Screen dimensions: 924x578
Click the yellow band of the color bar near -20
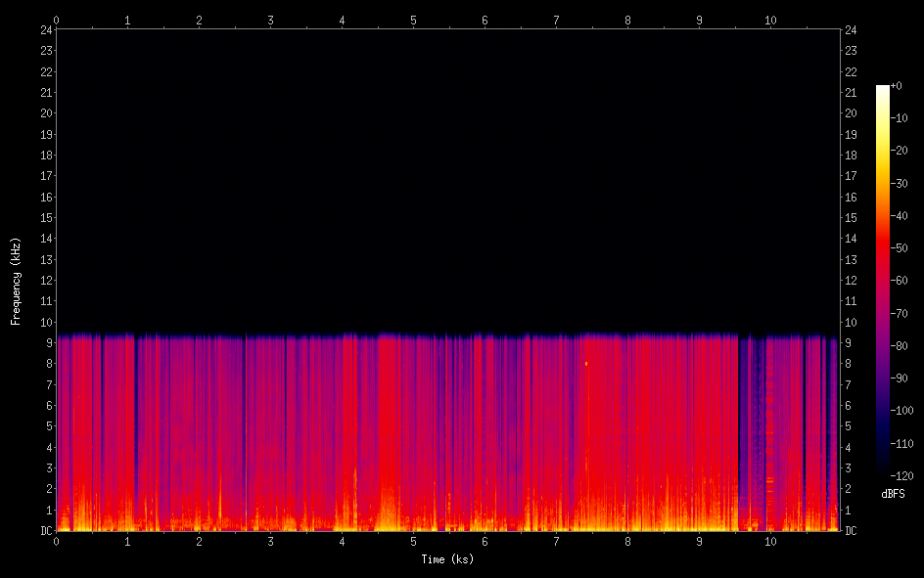pyautogui.click(x=883, y=151)
